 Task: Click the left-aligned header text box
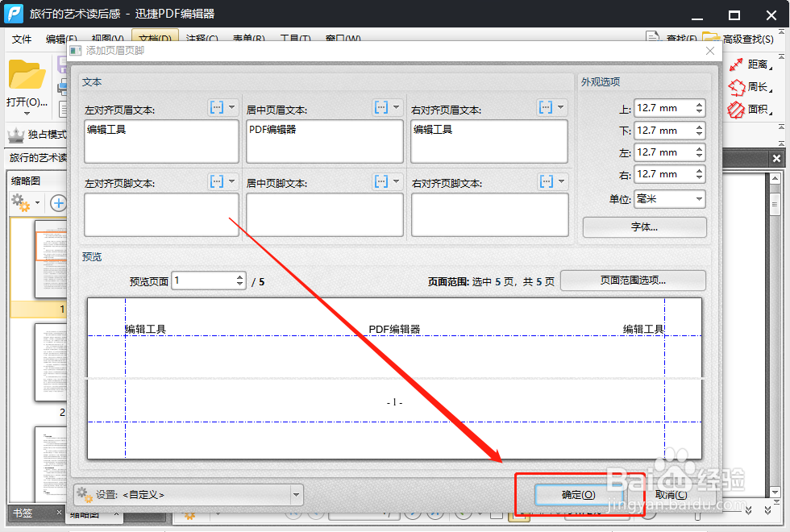(x=161, y=141)
